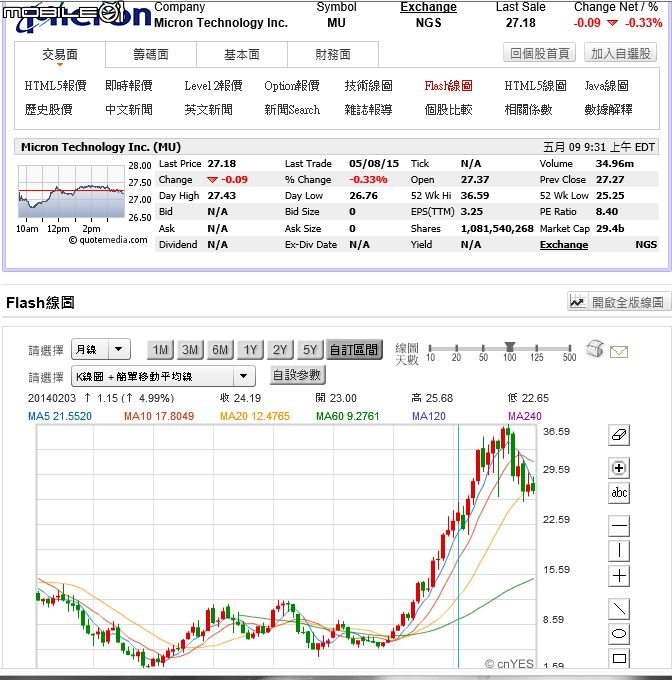Choose the vertical line drawing tool

619,550
